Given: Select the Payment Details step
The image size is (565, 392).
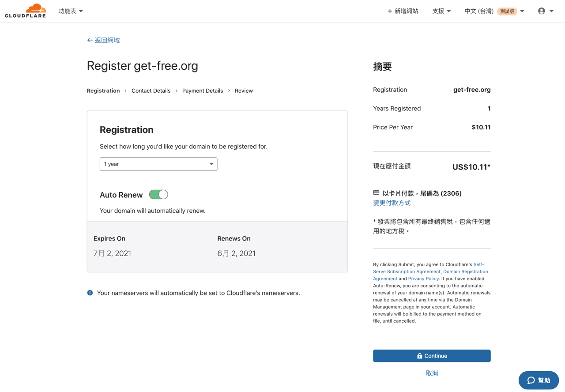Looking at the screenshot, I should point(203,90).
